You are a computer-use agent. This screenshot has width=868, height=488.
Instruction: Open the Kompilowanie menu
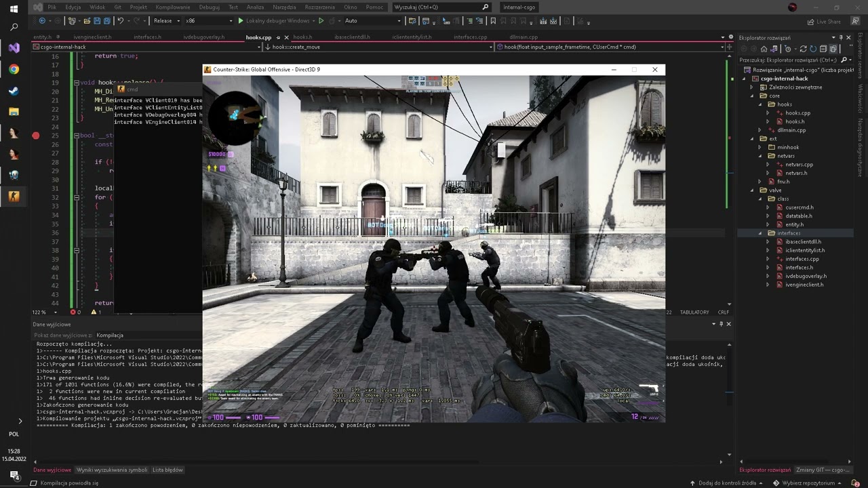(173, 7)
